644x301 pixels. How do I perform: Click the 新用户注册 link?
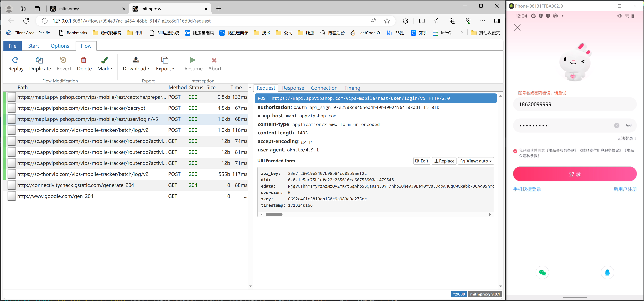coord(625,189)
